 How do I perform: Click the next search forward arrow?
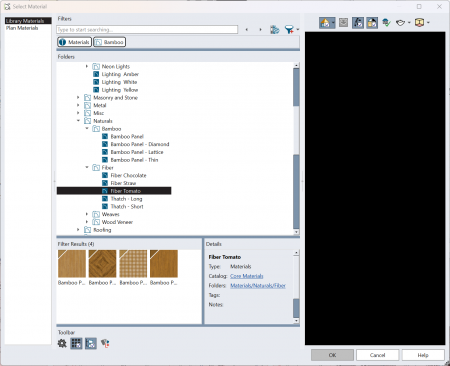pos(260,30)
